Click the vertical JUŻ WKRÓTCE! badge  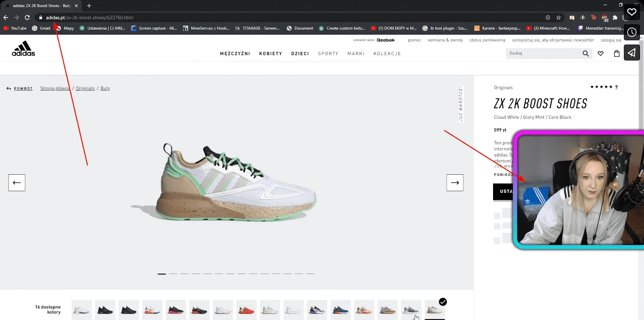click(x=461, y=104)
